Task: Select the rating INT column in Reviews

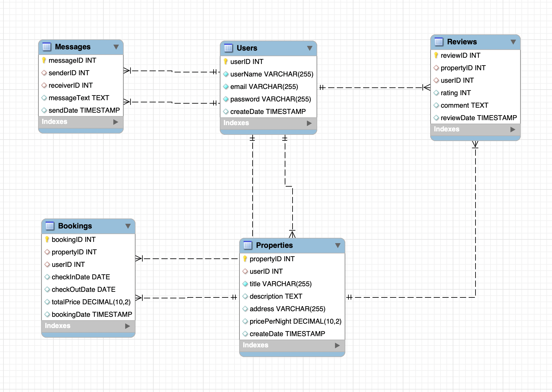Action: pyautogui.click(x=455, y=93)
